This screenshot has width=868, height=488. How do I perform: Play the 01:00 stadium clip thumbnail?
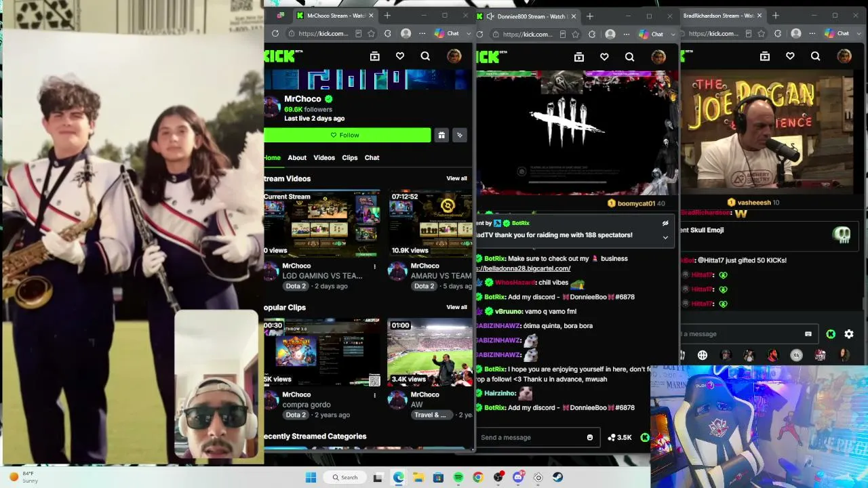coord(430,352)
